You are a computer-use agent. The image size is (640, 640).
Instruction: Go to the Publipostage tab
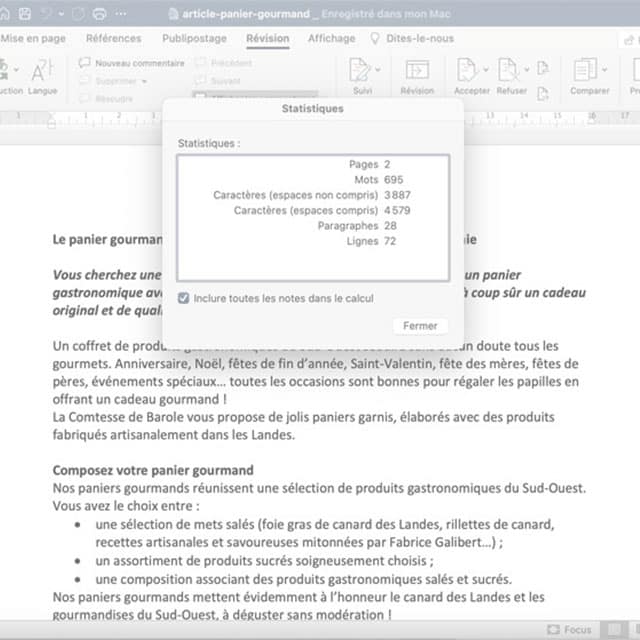click(x=194, y=38)
